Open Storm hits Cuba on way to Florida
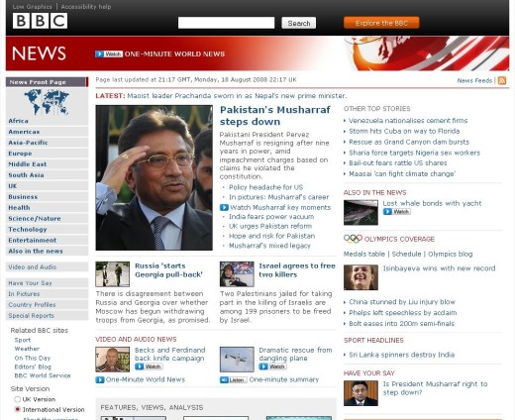This screenshot has width=515, height=420. 404,131
